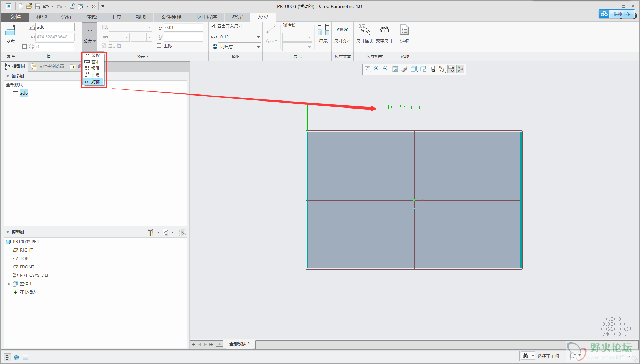Switch to the 模型 ribbon tab
Viewport: 640px width, 364px height.
click(42, 17)
